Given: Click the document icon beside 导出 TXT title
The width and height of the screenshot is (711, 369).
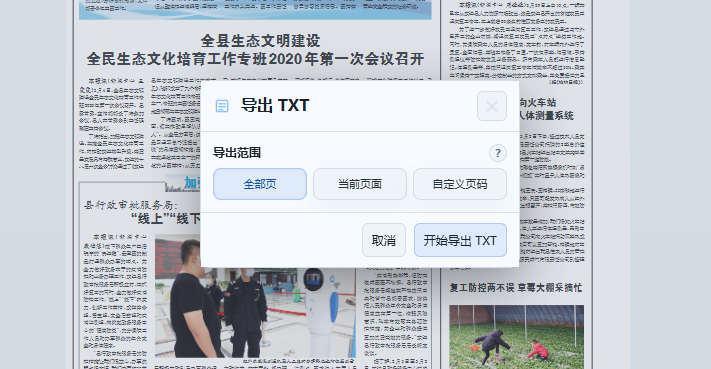Looking at the screenshot, I should pyautogui.click(x=222, y=106).
